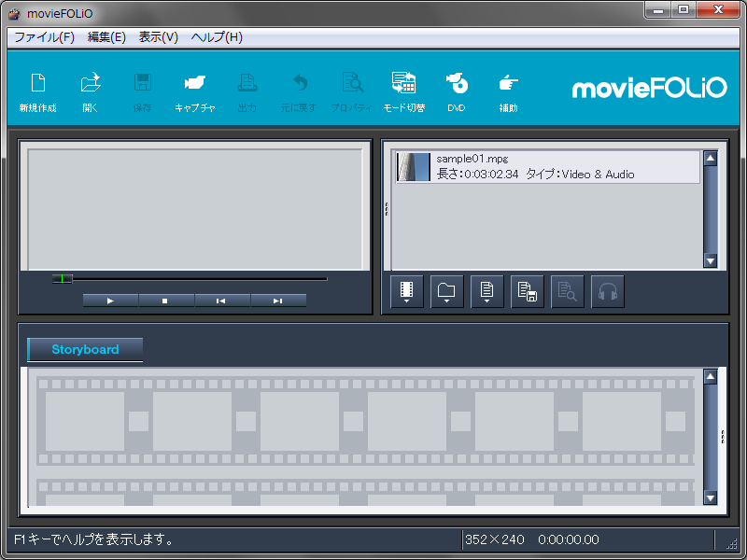
Task: Select the Storyboard tab
Action: click(x=85, y=349)
